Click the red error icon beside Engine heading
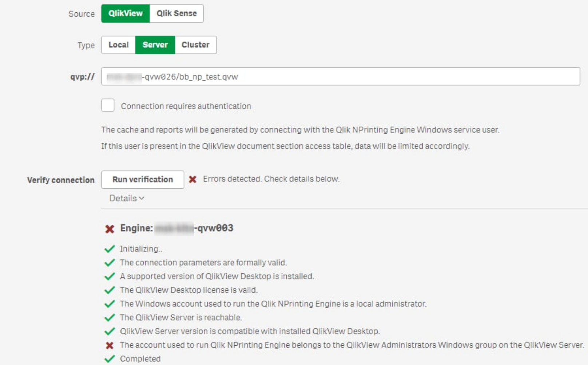The width and height of the screenshot is (588, 365). 110,229
